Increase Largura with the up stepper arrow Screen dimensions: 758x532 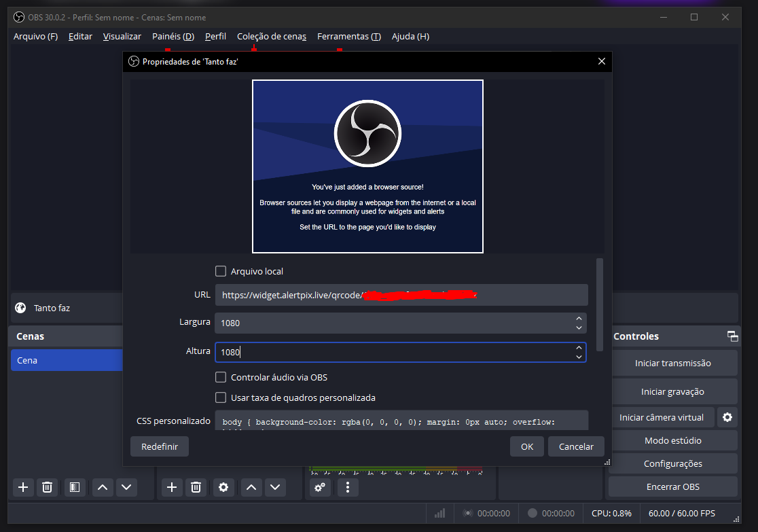[579, 318]
